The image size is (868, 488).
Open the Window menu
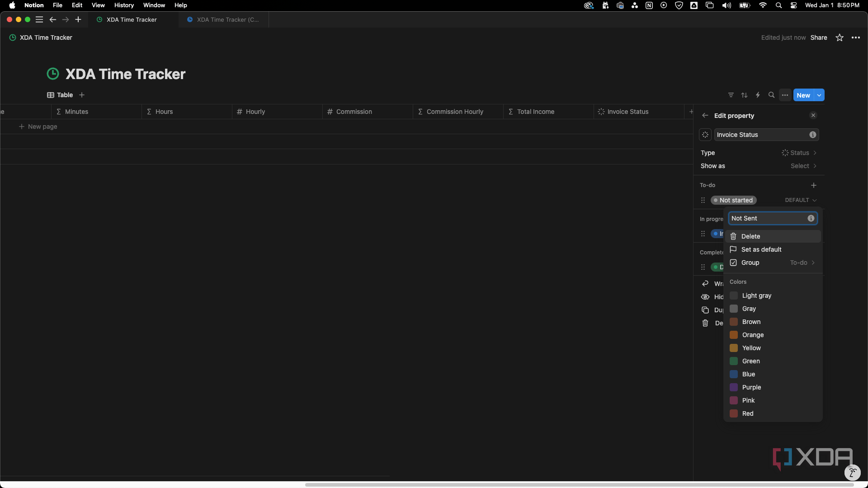154,5
